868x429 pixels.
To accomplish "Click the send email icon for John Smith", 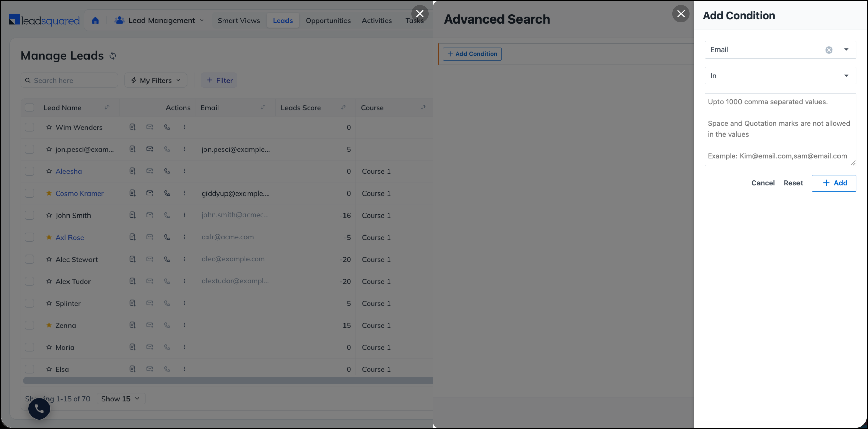I will pyautogui.click(x=150, y=215).
